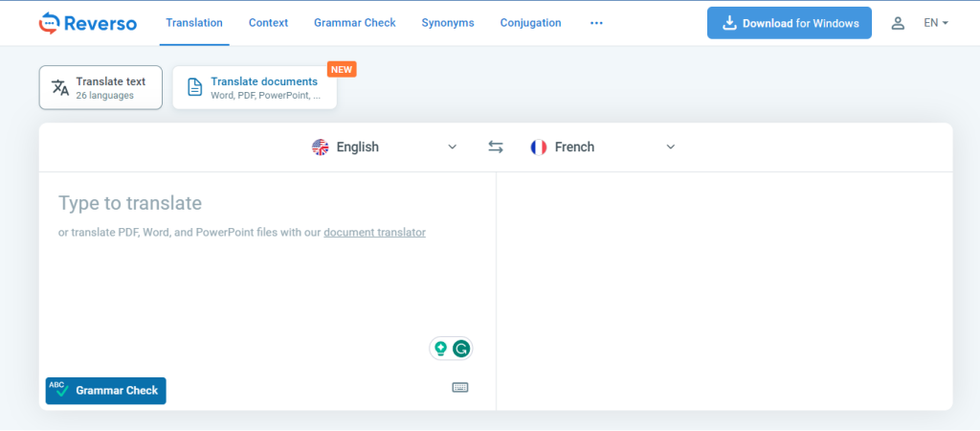Image resolution: width=980 pixels, height=431 pixels.
Task: Select the Translate text card
Action: 100,87
